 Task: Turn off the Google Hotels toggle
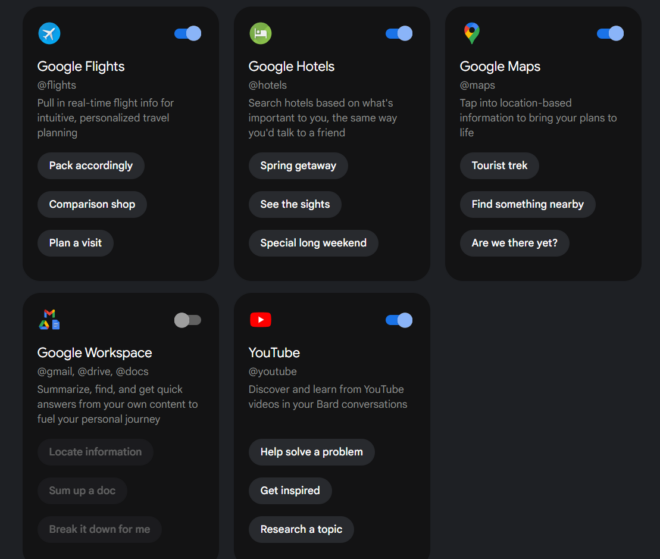click(x=399, y=33)
